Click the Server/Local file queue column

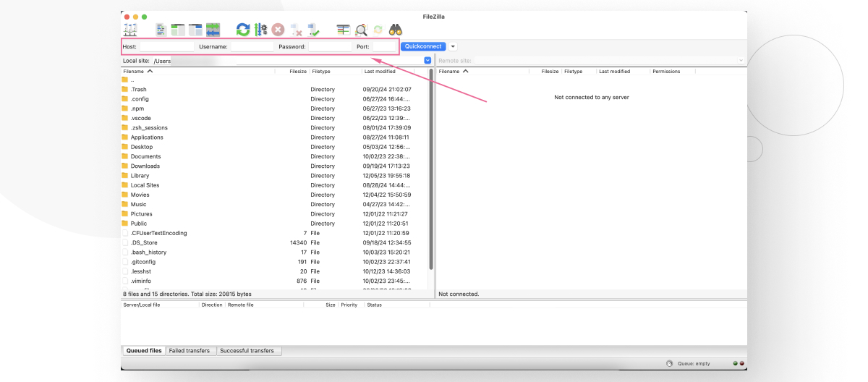pyautogui.click(x=160, y=305)
